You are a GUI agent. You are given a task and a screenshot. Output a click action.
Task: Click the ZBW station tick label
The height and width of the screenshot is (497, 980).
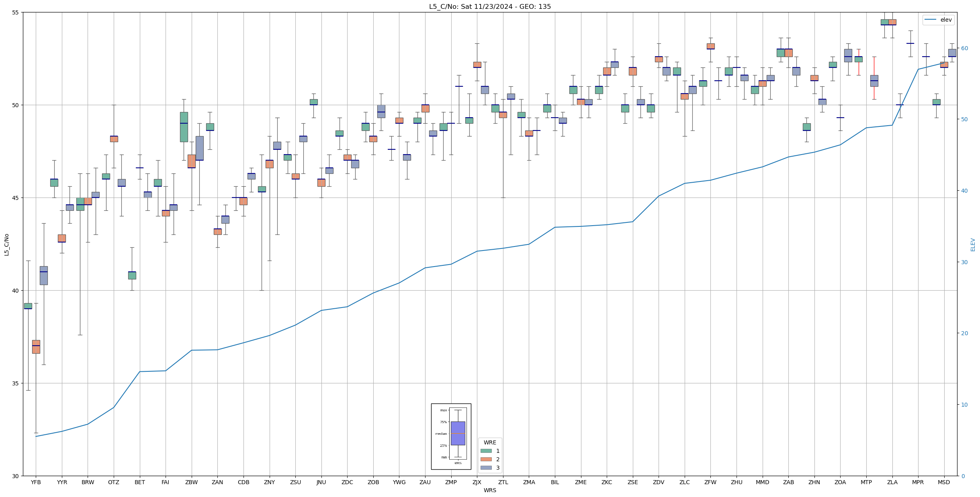192,482
